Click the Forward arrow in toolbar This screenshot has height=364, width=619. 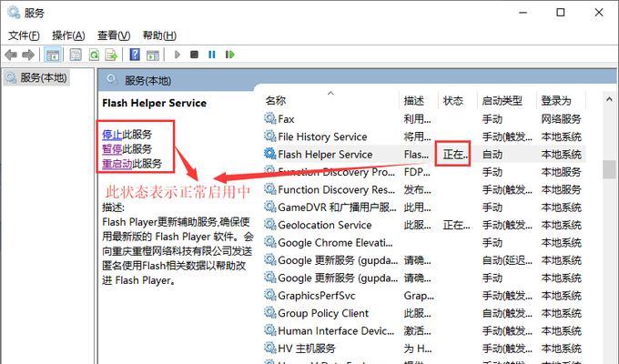[x=28, y=55]
